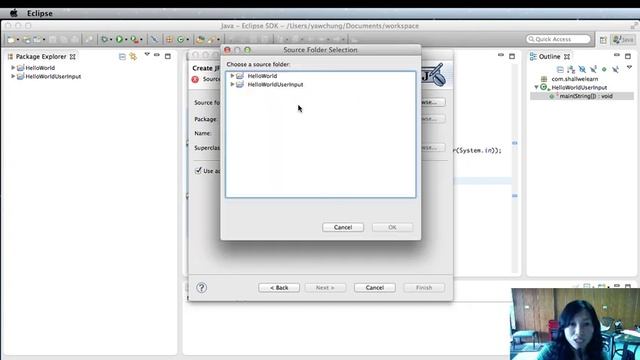
Task: Click the New toolbar icon
Action: 11,40
